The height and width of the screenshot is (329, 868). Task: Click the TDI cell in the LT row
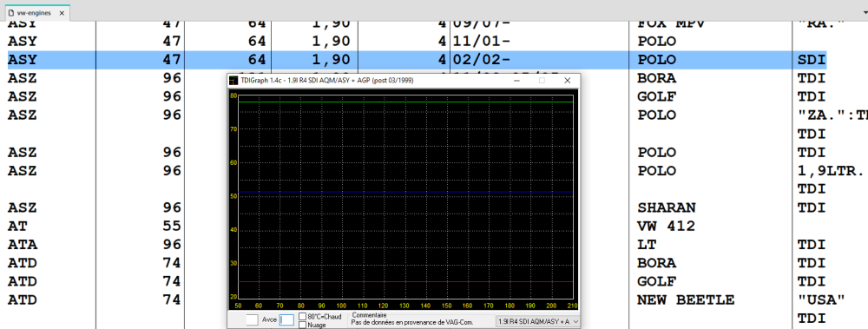tap(812, 244)
